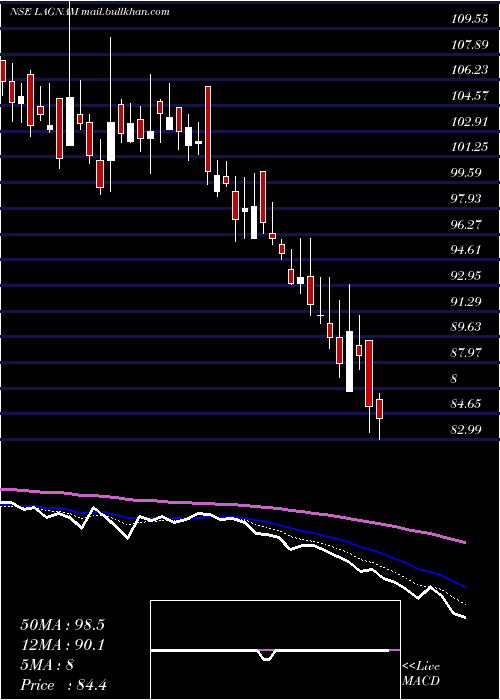Screen dimensions: 500x700
Task: Choose the 92.95 price label
Action: pos(466,275)
